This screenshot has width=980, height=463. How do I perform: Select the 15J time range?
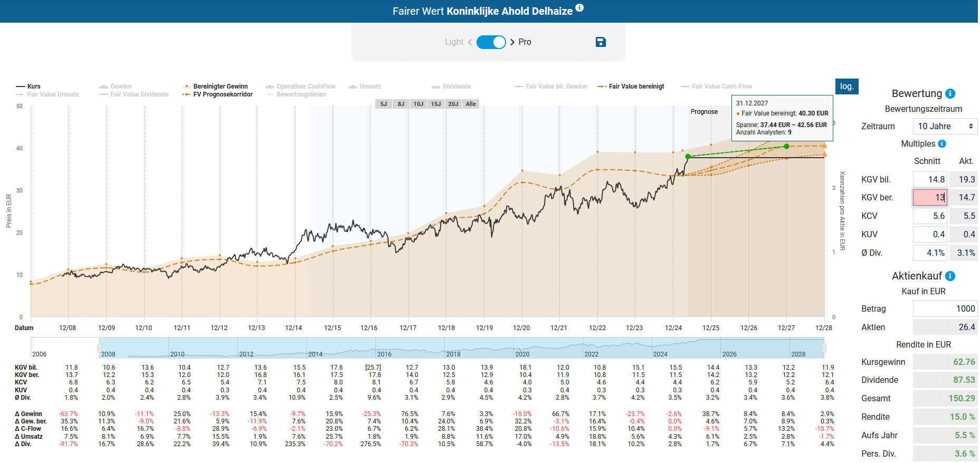436,104
